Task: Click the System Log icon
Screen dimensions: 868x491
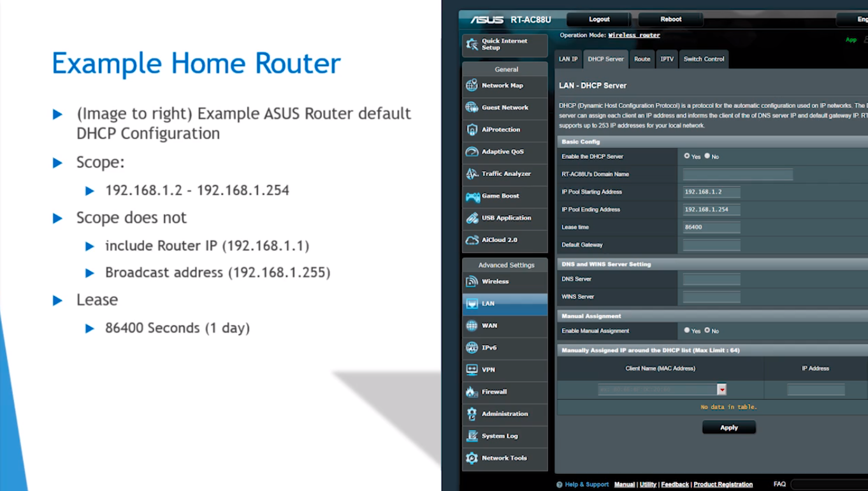Action: (x=472, y=436)
